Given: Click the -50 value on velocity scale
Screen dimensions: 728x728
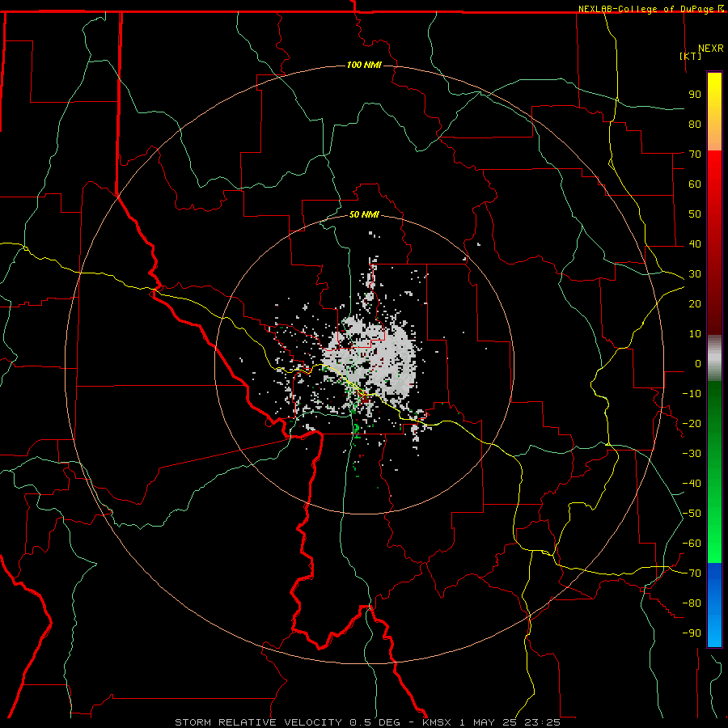Looking at the screenshot, I should pos(692,514).
